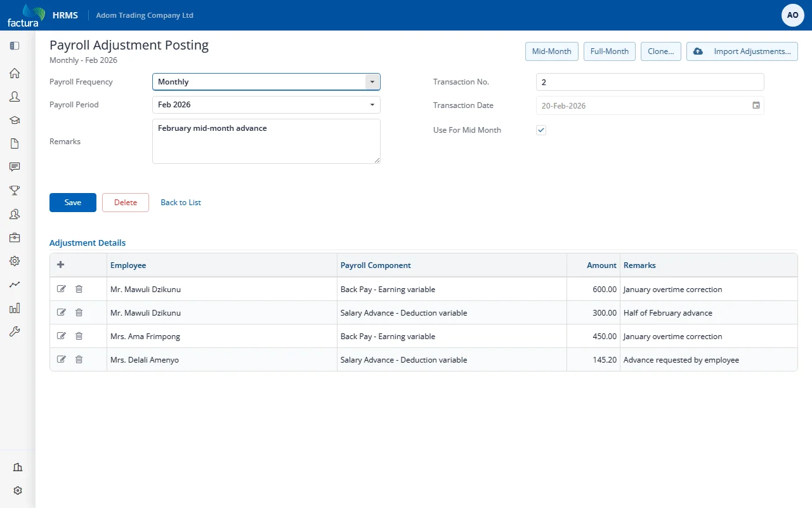Click the Transaction No. field
Viewport: 812px width, 508px height.
coord(650,82)
